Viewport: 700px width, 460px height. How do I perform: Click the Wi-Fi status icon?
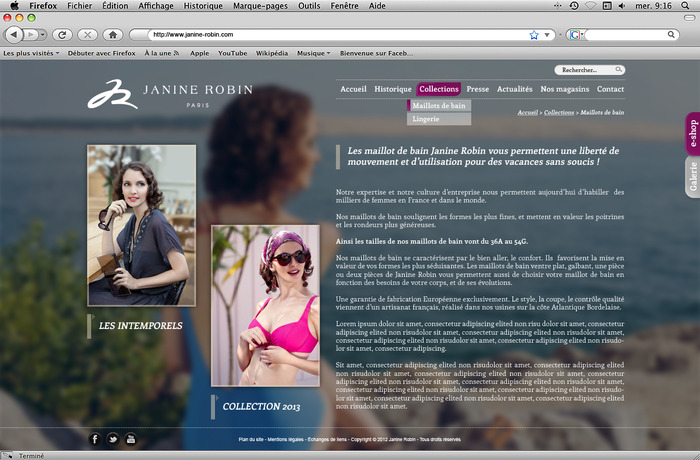coord(591,5)
